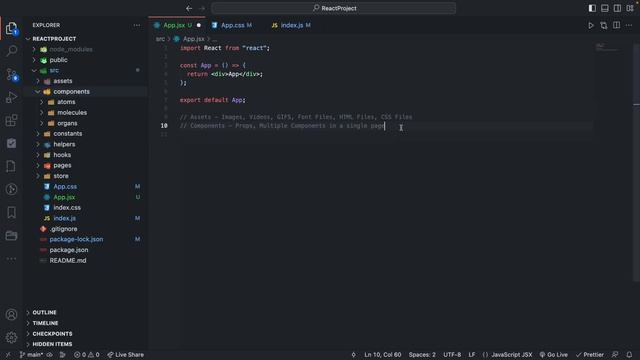
Task: Toggle Prettier formatter status item
Action: (589, 355)
